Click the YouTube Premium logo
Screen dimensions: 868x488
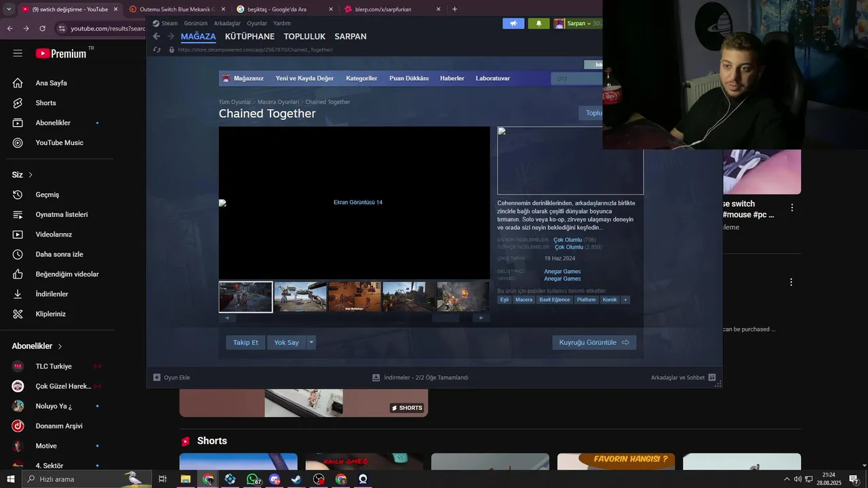(x=62, y=54)
